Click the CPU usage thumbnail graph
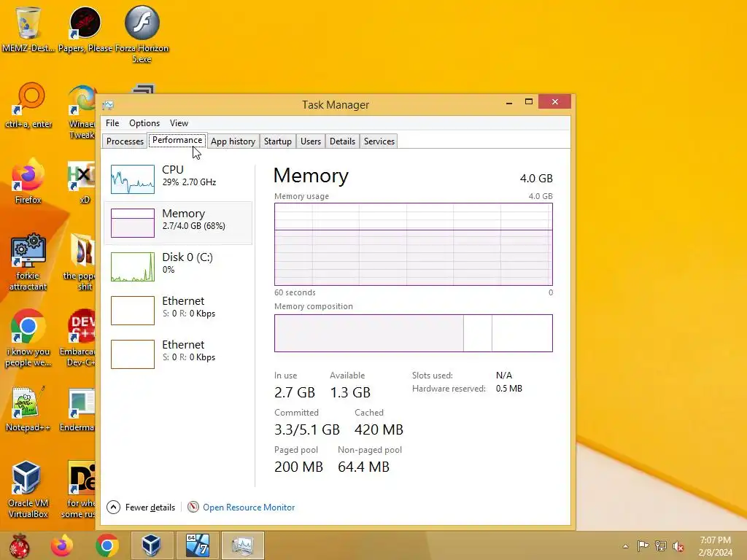The width and height of the screenshot is (747, 560). 133,179
